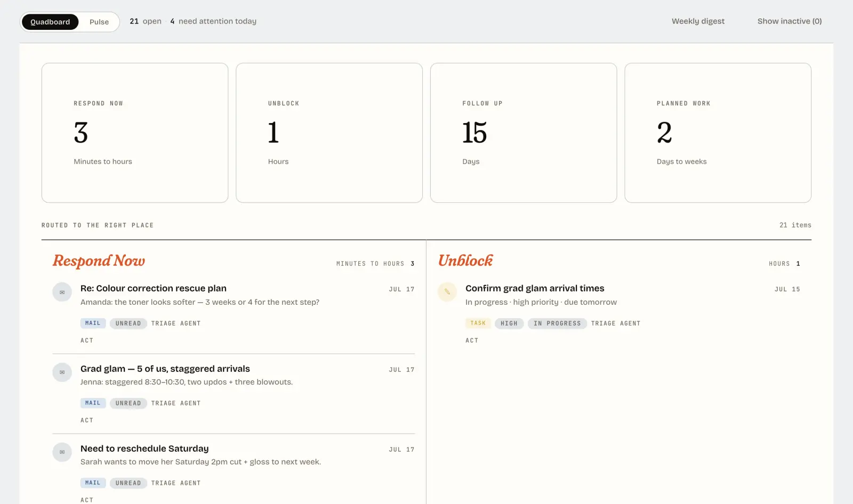
Task: Click the TASK tag on Confirm grad glam
Action: coord(478,323)
